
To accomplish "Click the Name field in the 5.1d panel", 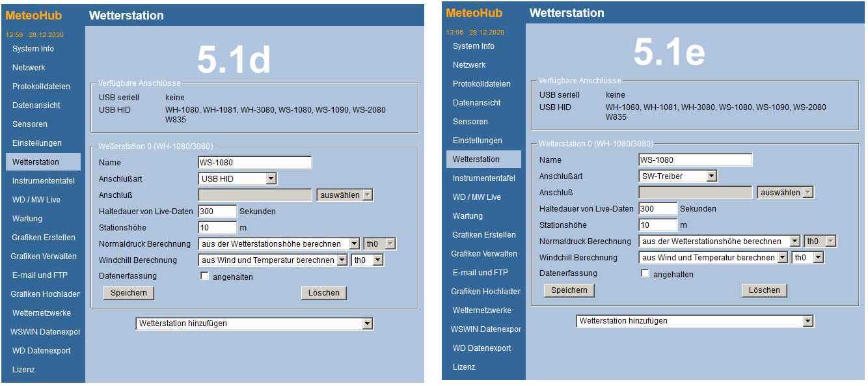I will pos(254,163).
